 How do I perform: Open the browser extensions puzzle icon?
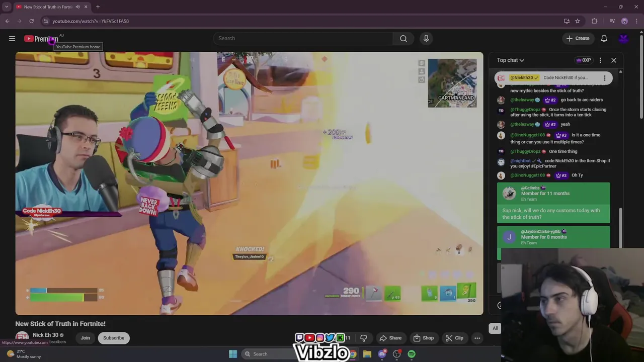click(x=595, y=21)
